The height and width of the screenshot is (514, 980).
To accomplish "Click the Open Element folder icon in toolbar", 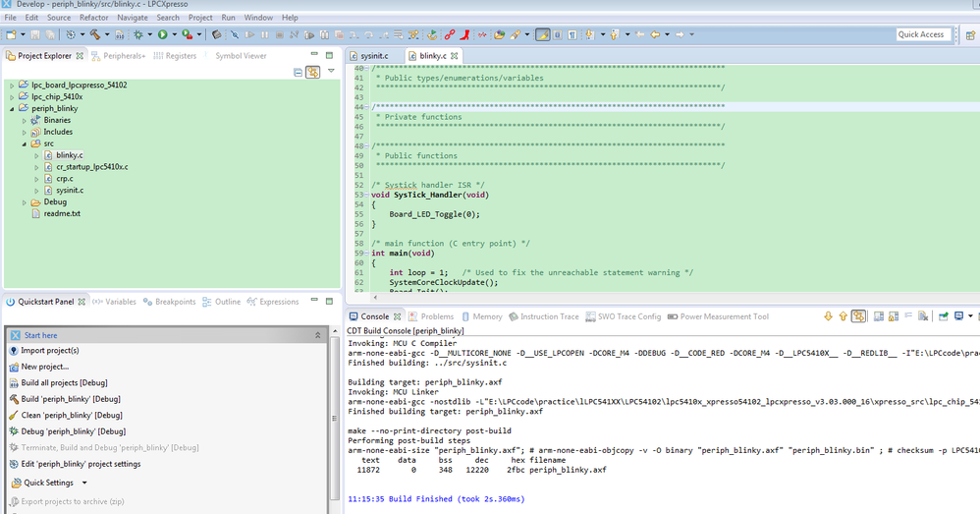I will tap(500, 34).
